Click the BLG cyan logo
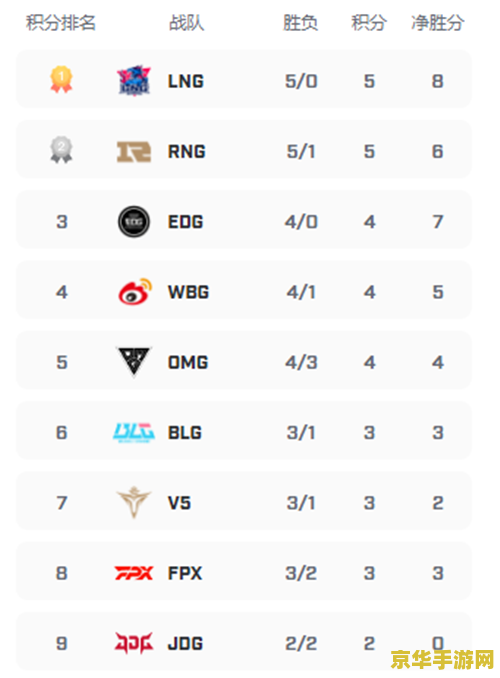The height and width of the screenshot is (678, 500). tap(134, 432)
